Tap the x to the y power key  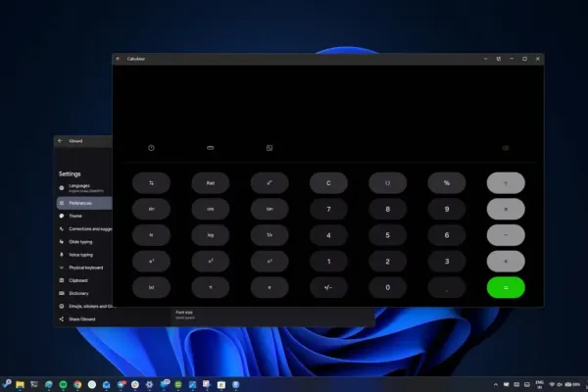269,262
